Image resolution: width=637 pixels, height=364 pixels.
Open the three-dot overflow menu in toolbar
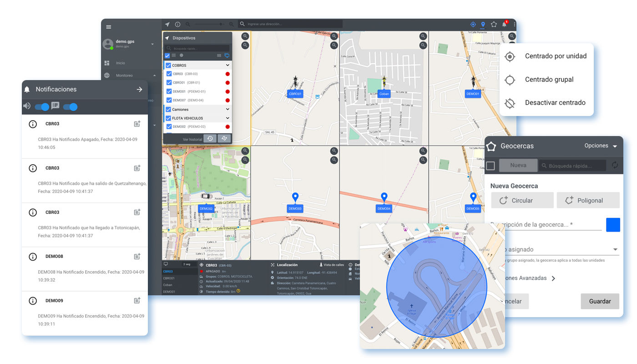tap(515, 24)
